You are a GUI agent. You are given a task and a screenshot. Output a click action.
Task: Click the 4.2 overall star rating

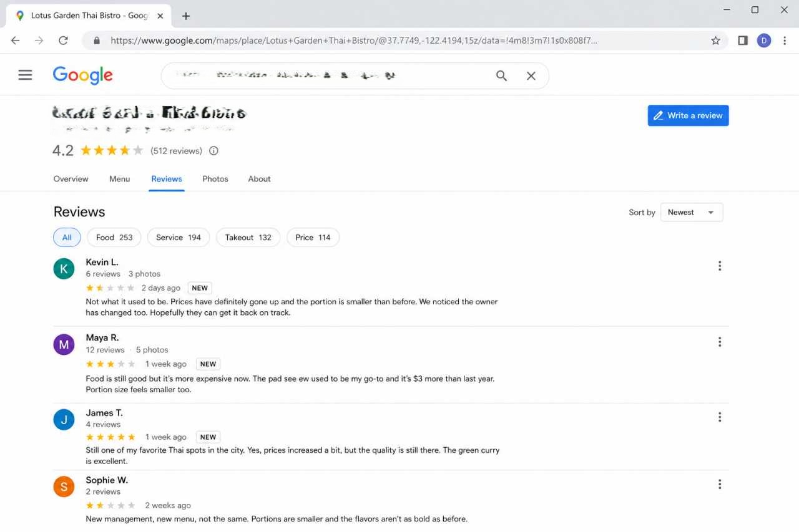click(112, 150)
